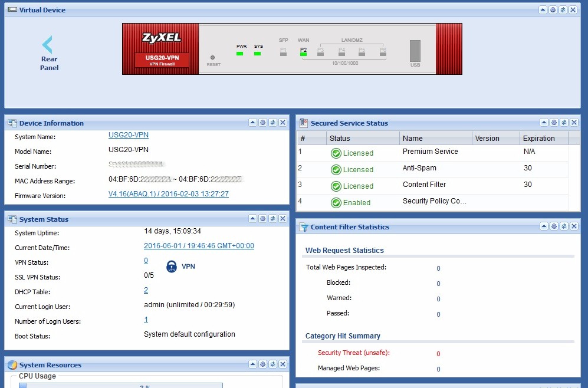This screenshot has height=388, width=588.
Task: Open Content Filter Statistics settings gear
Action: pyautogui.click(x=554, y=226)
